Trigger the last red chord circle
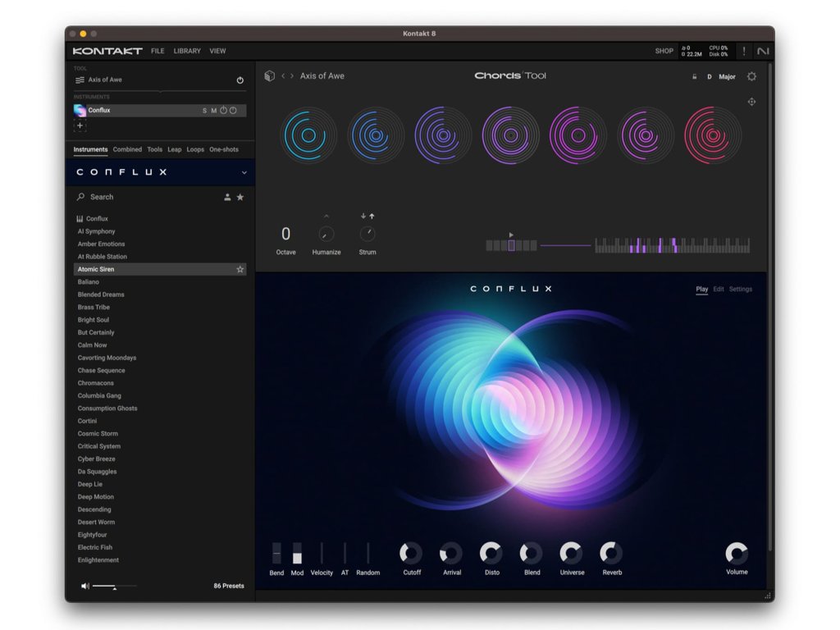The width and height of the screenshot is (840, 630). click(713, 135)
